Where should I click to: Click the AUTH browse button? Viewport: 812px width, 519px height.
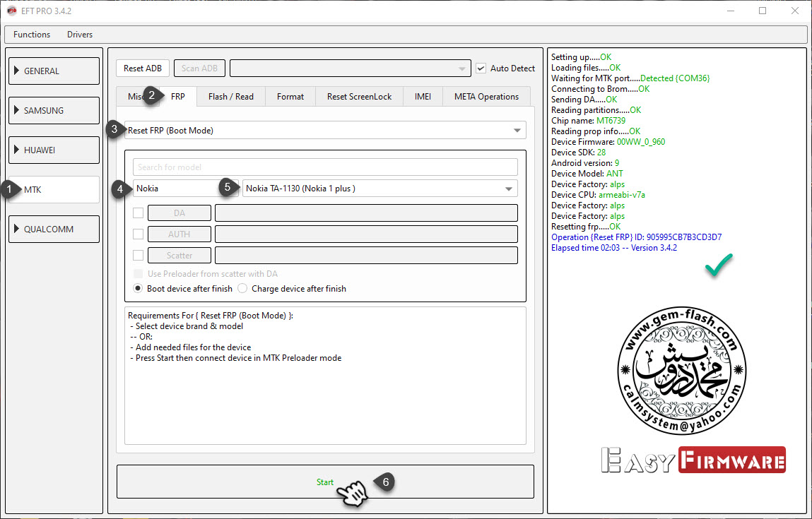click(x=180, y=234)
